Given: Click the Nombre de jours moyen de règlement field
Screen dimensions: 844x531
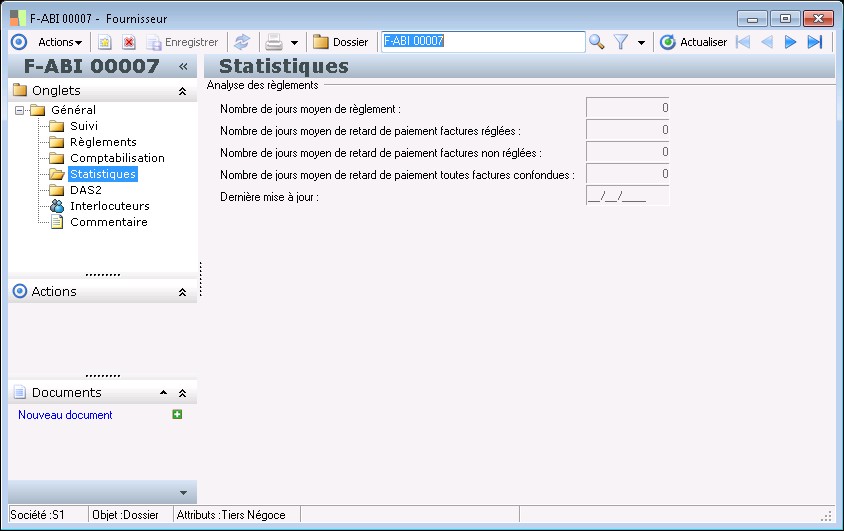Looking at the screenshot, I should (x=628, y=108).
